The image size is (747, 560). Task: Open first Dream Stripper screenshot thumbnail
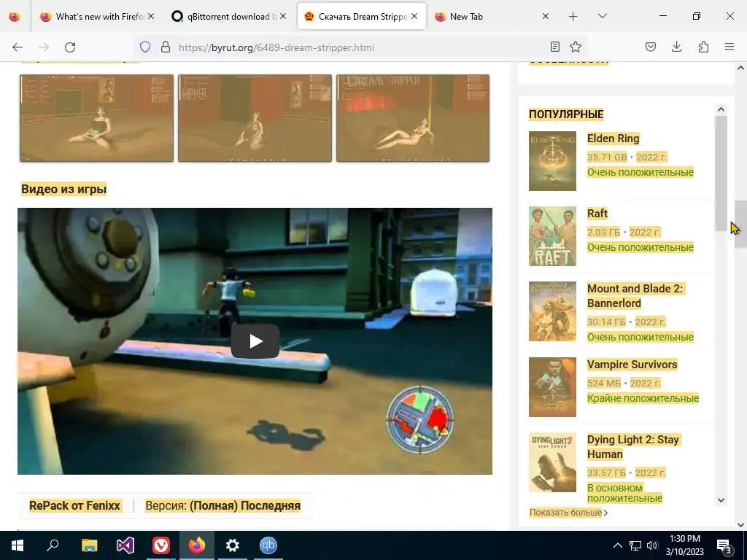pos(97,118)
